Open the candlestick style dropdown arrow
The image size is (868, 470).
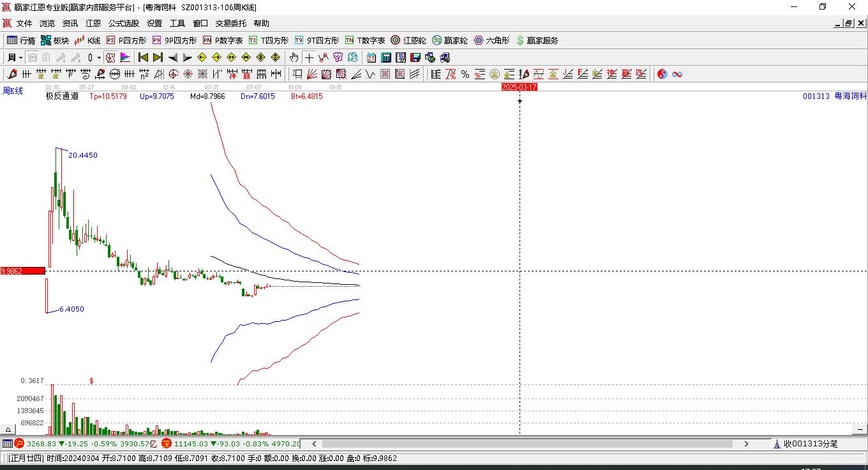point(99,57)
